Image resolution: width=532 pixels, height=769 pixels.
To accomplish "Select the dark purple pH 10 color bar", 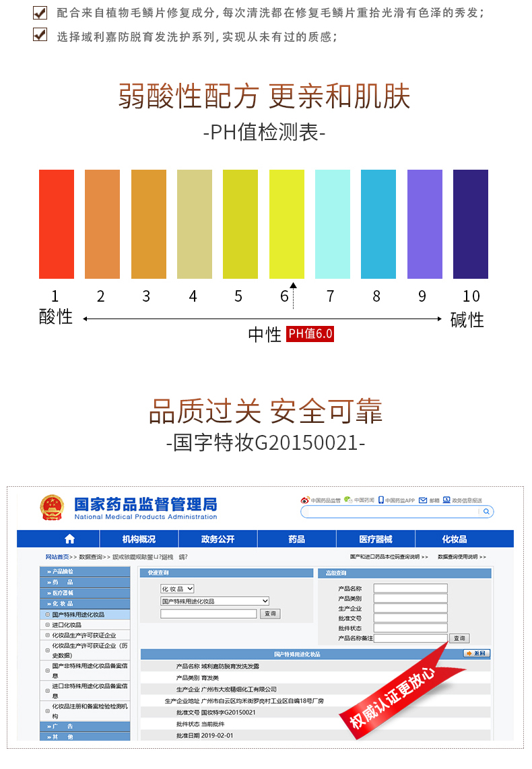I will [470, 224].
